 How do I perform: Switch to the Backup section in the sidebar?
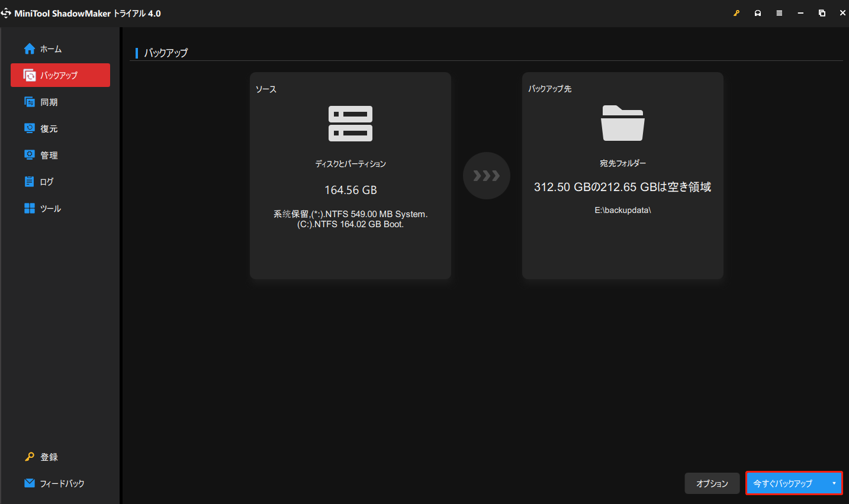point(59,75)
